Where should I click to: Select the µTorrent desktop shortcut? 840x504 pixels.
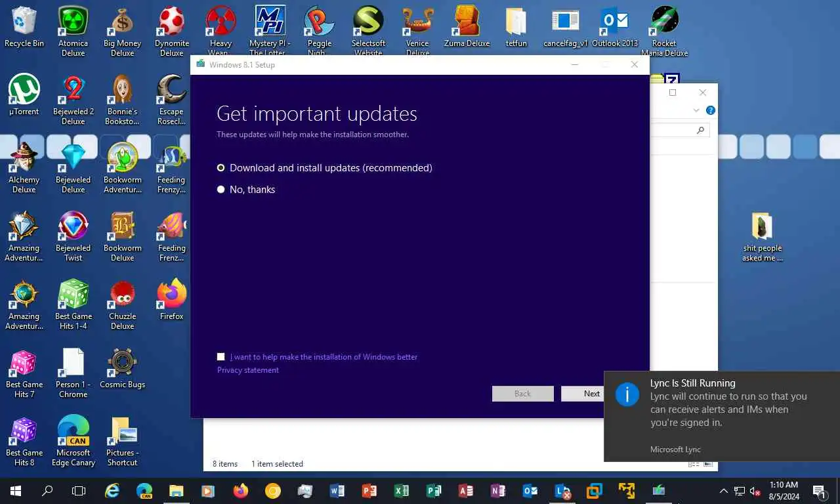tap(24, 96)
